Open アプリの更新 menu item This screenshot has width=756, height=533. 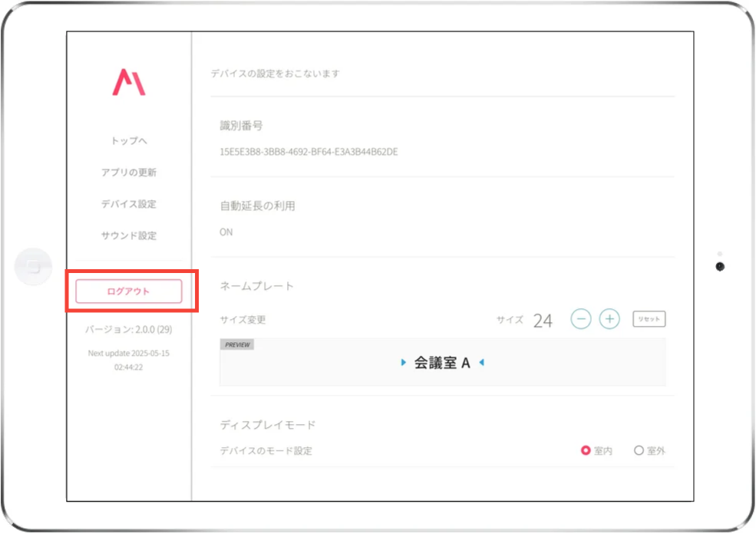coord(129,173)
